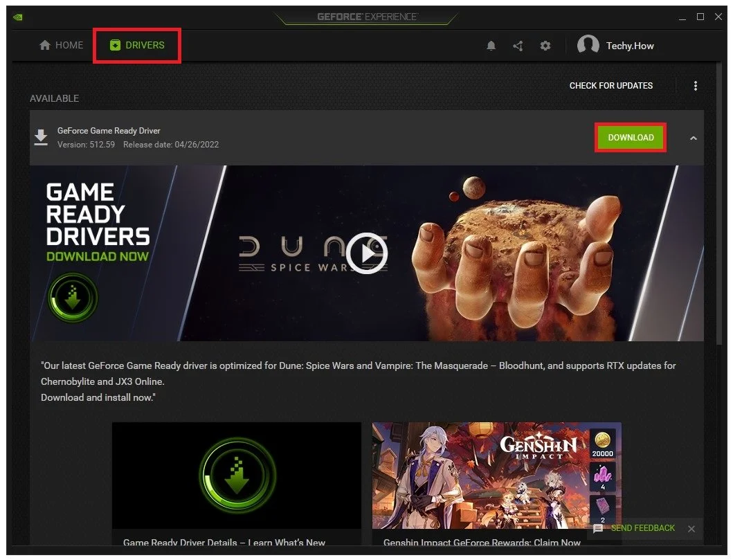This screenshot has width=733, height=560.
Task: Click the 'GeForce Game Ready Driver' title
Action: [109, 131]
